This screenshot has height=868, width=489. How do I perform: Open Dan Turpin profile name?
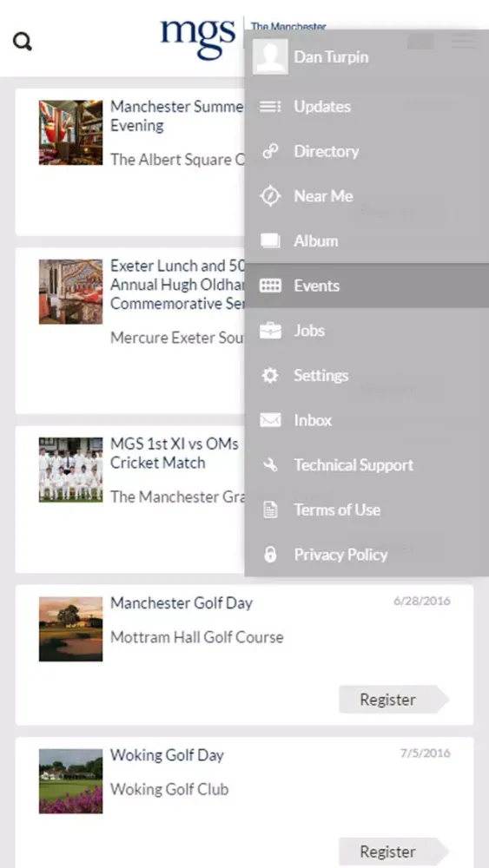pos(331,57)
